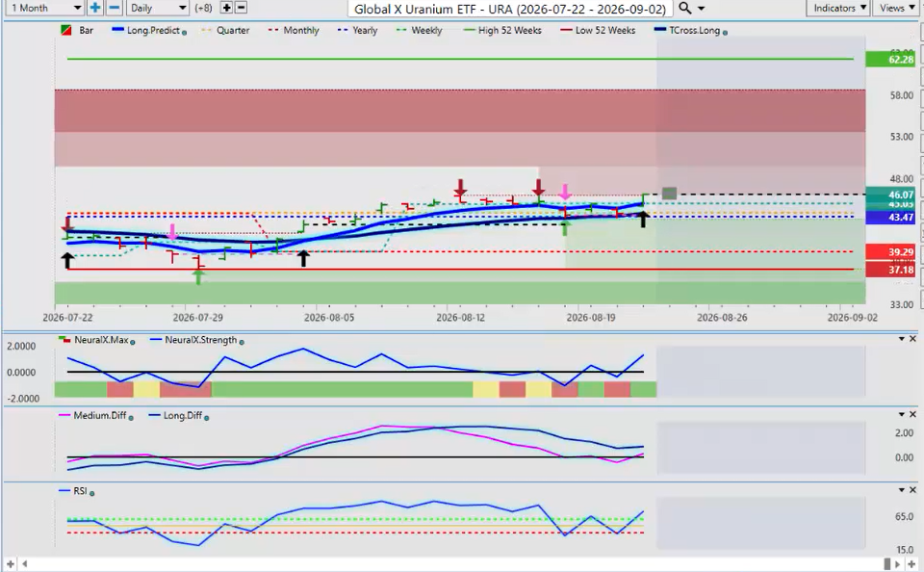Viewport: 924px width, 572px height.
Task: Click the black plus icon beside (+8)
Action: 226,8
